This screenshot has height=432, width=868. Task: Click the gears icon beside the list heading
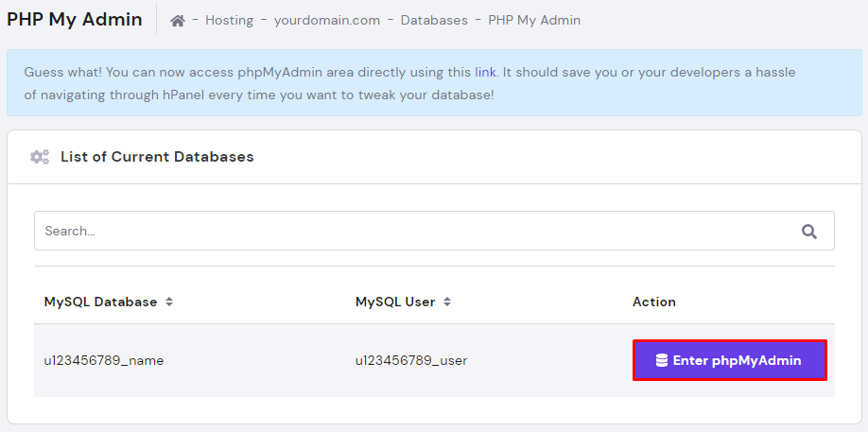40,157
